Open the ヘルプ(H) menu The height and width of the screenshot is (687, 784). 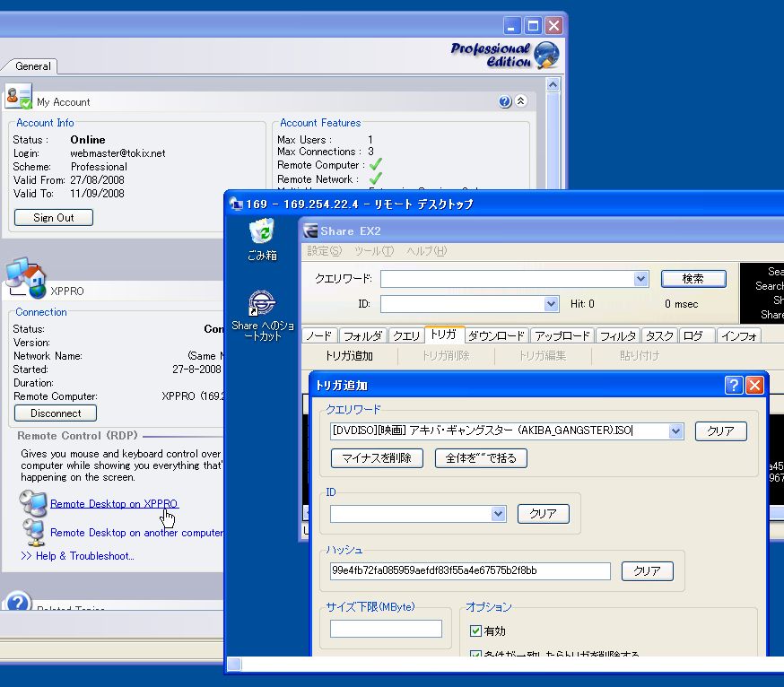point(426,251)
